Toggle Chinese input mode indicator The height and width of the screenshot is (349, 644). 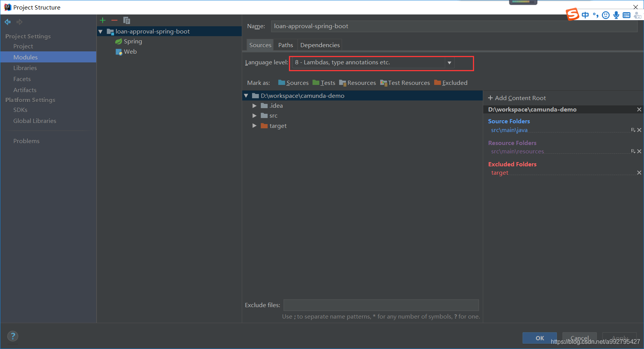pyautogui.click(x=585, y=15)
